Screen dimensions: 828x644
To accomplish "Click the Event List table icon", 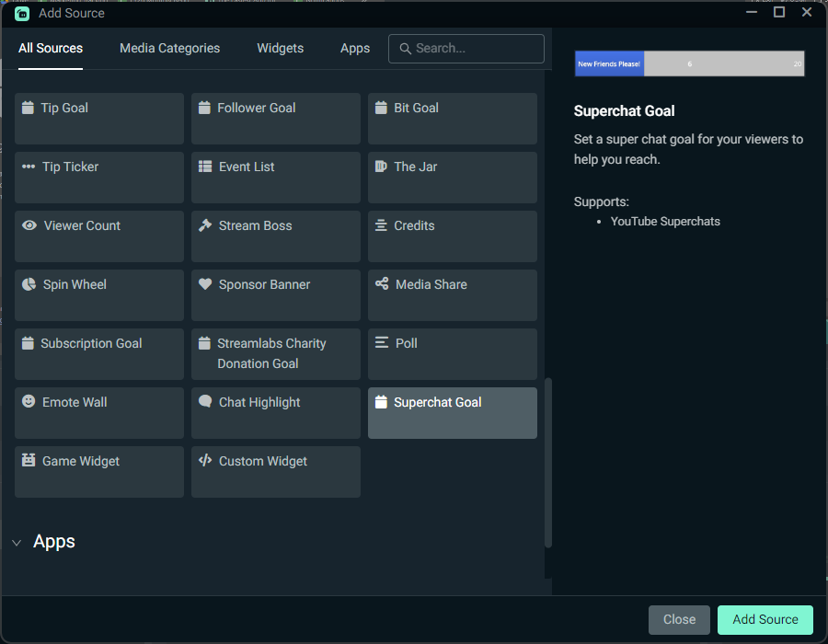I will pyautogui.click(x=205, y=167).
